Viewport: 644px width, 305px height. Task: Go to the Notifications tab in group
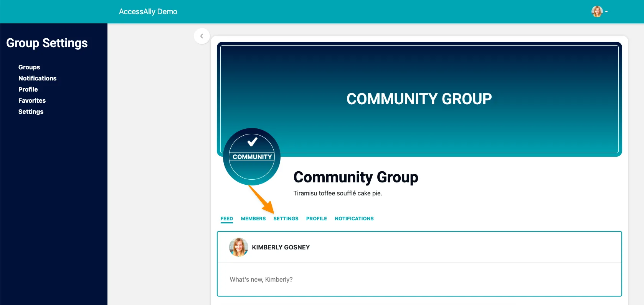(354, 218)
